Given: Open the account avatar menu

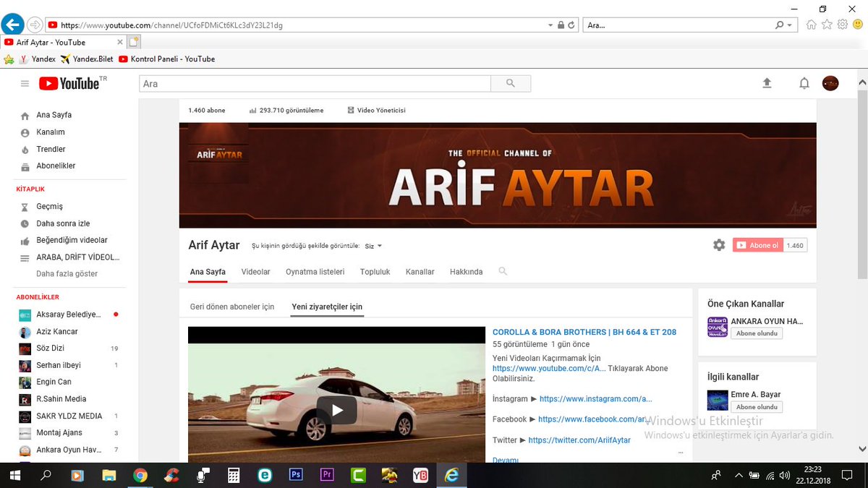Looking at the screenshot, I should (830, 83).
